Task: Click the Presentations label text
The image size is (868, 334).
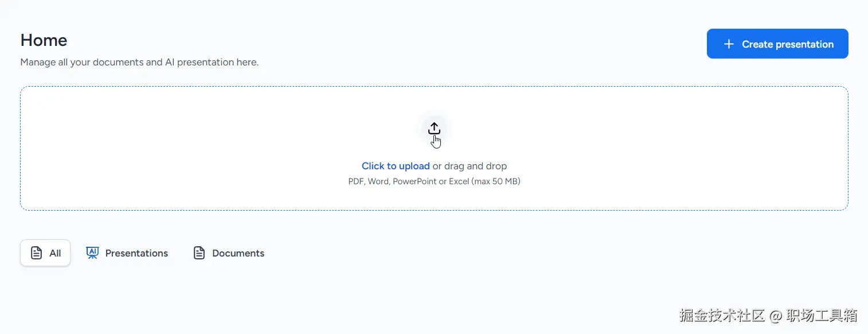Action: [x=136, y=253]
